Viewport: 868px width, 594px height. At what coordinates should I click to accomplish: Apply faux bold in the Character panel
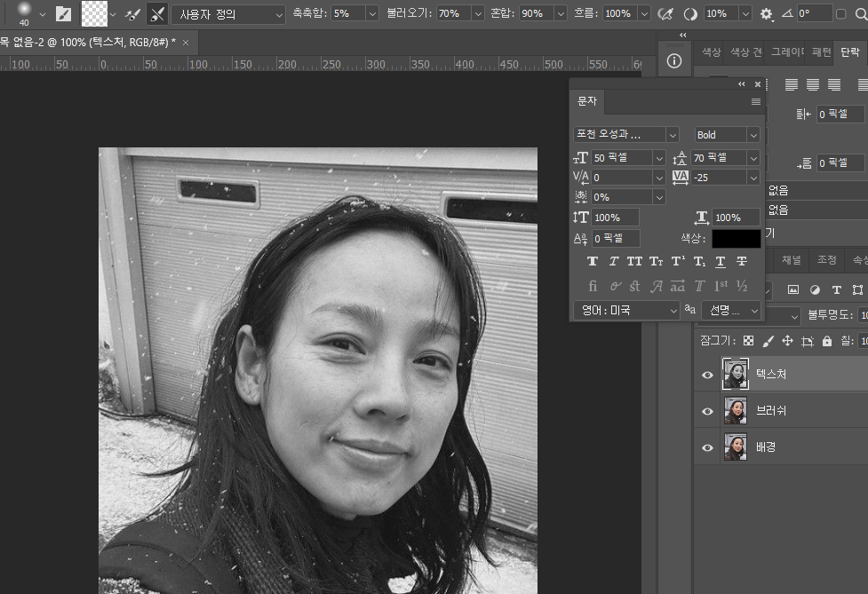tap(592, 260)
